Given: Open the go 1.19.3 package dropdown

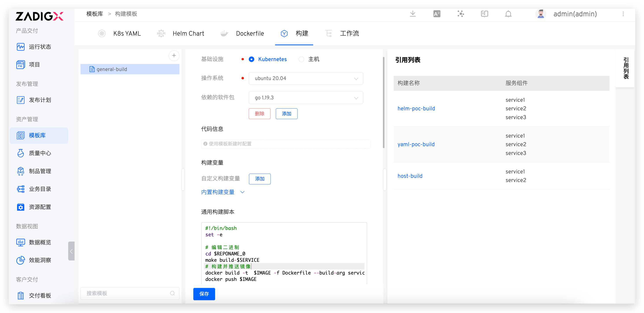Looking at the screenshot, I should 306,98.
